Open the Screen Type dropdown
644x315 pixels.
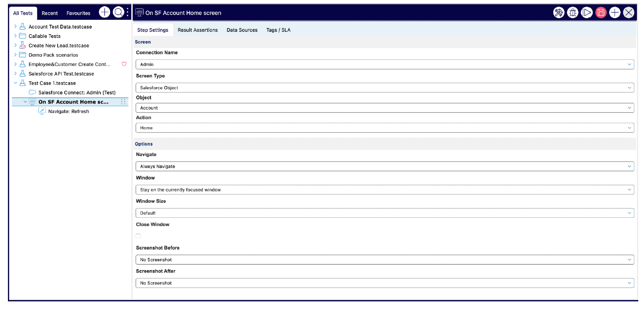[385, 88]
